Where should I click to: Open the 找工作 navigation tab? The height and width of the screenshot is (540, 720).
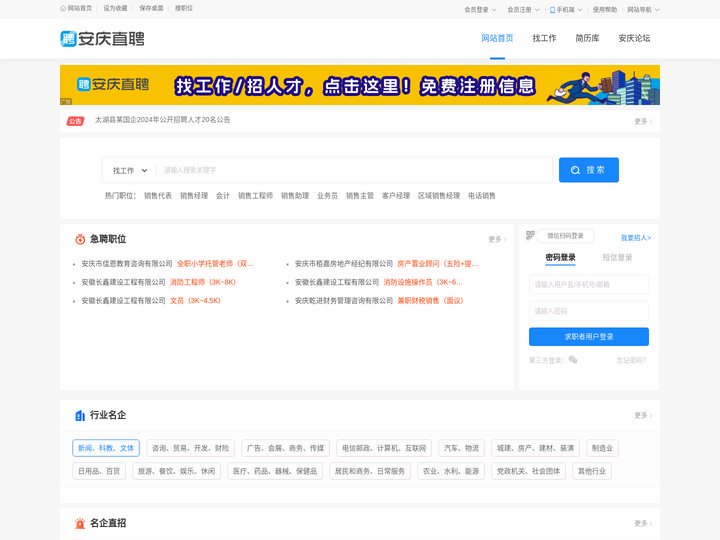coord(544,39)
